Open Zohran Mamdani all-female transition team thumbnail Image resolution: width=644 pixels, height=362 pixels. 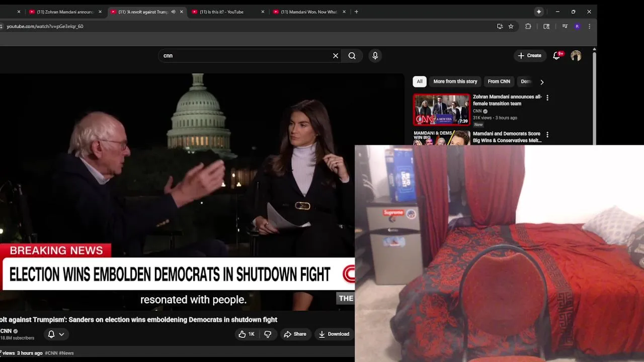click(441, 110)
